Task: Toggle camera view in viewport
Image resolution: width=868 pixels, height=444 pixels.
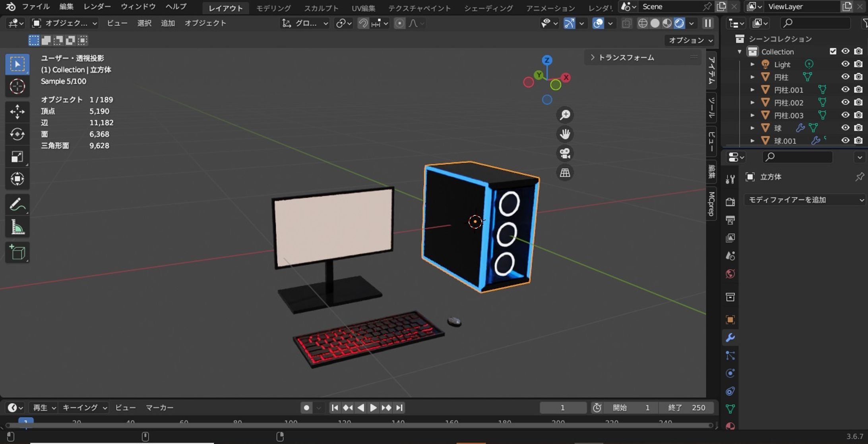Action: tap(565, 153)
